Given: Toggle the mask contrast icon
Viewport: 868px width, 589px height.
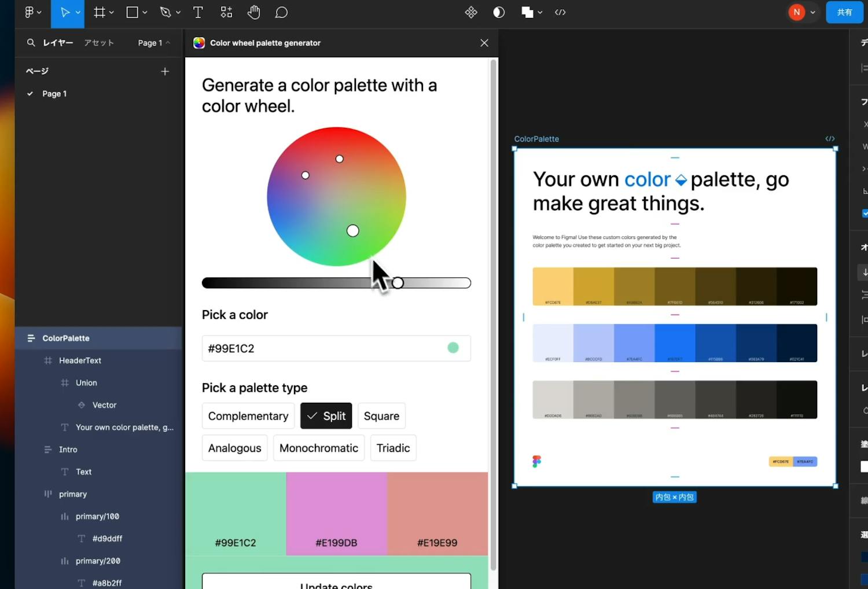Looking at the screenshot, I should [499, 13].
